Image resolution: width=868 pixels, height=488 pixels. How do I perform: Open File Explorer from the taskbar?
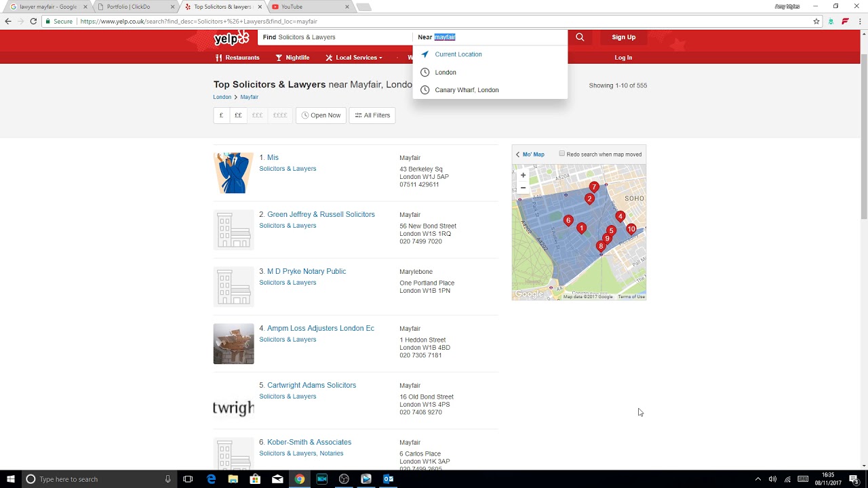[x=233, y=479]
